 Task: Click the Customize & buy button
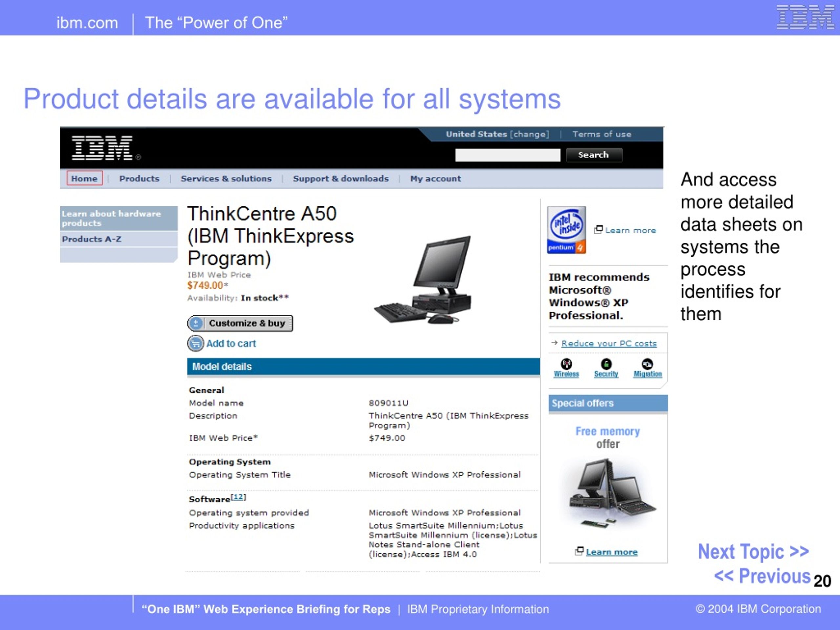click(240, 323)
